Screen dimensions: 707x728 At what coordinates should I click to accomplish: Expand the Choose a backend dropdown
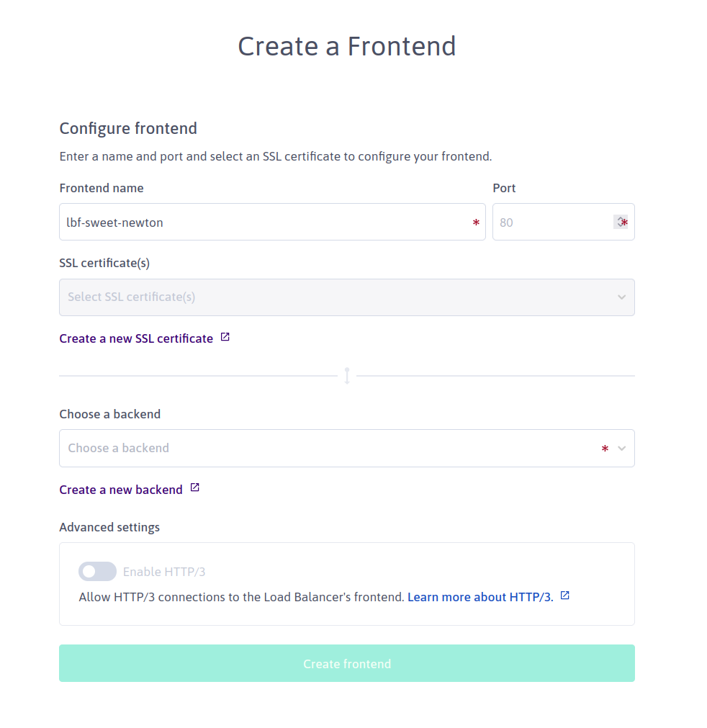[x=324, y=449]
